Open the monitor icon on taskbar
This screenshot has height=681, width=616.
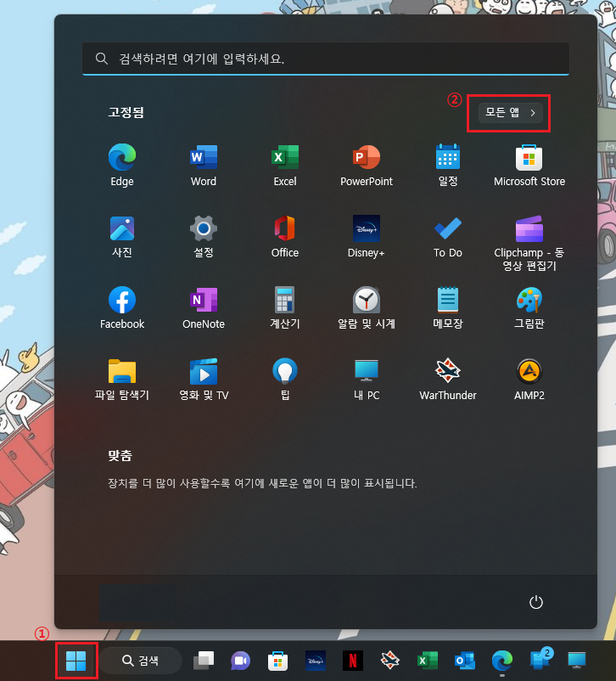click(x=577, y=661)
